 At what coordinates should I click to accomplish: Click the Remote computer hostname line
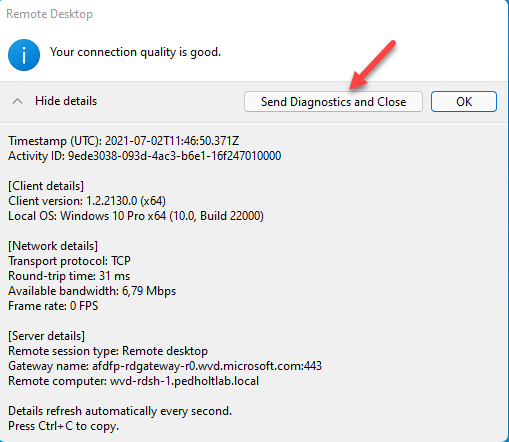(x=133, y=381)
